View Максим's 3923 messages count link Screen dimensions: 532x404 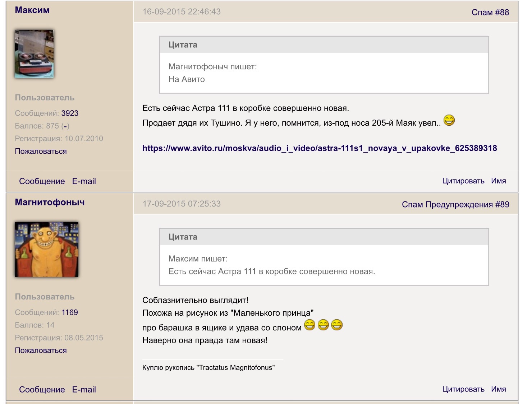pyautogui.click(x=70, y=113)
